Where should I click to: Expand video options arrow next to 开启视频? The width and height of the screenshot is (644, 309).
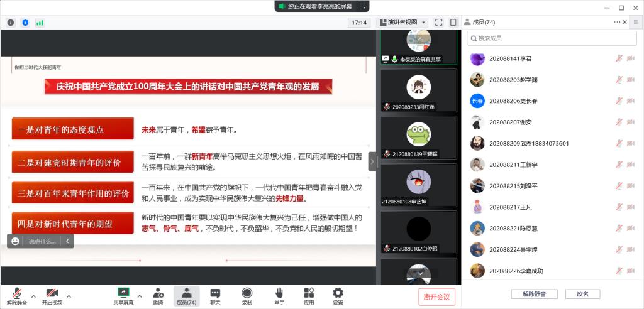click(69, 296)
